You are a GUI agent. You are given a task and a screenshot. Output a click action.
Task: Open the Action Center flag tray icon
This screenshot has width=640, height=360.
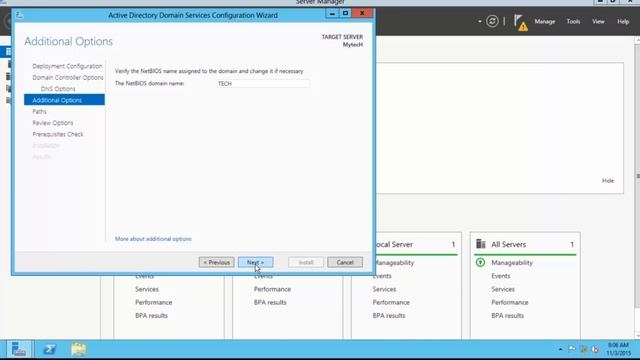571,349
